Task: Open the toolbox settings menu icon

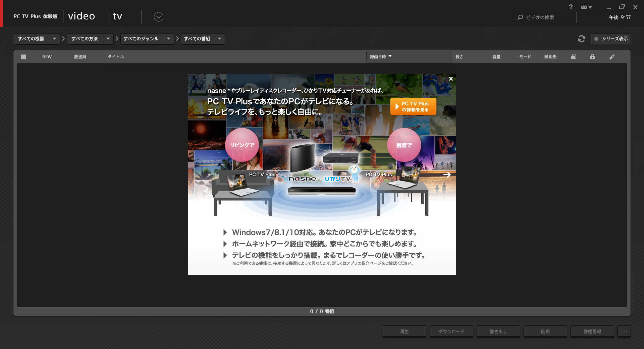Action: (586, 7)
